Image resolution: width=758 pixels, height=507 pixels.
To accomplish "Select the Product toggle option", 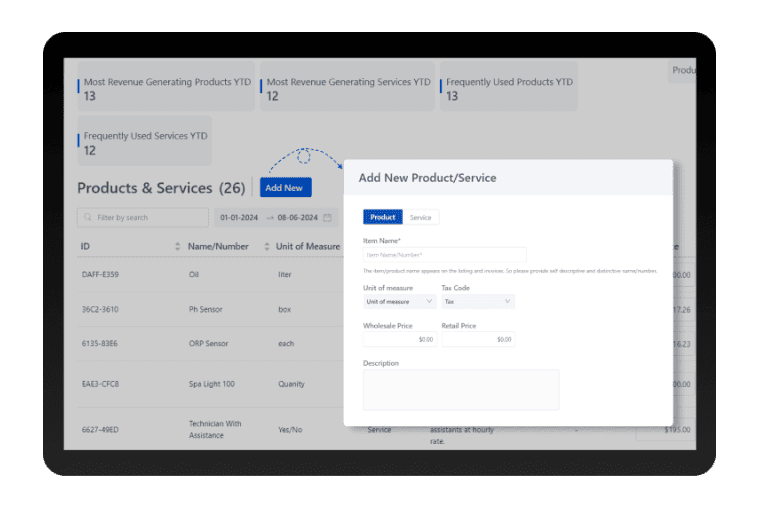I will tap(383, 217).
